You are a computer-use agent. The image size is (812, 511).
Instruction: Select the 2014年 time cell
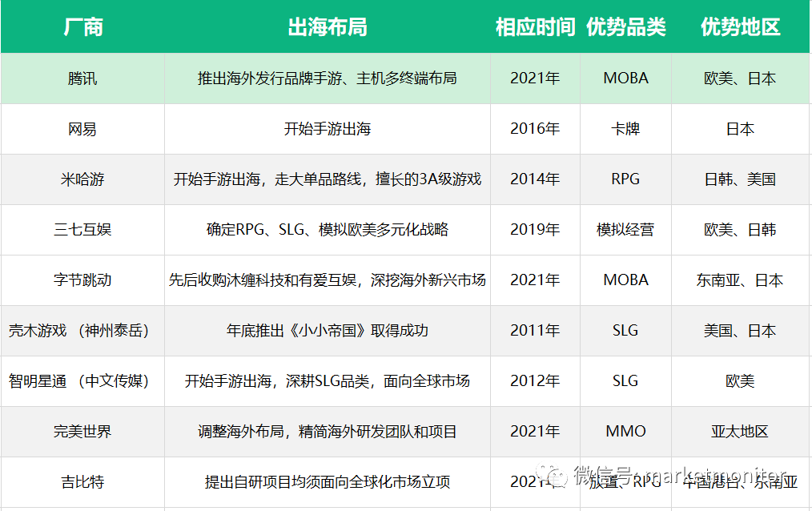pyautogui.click(x=535, y=179)
